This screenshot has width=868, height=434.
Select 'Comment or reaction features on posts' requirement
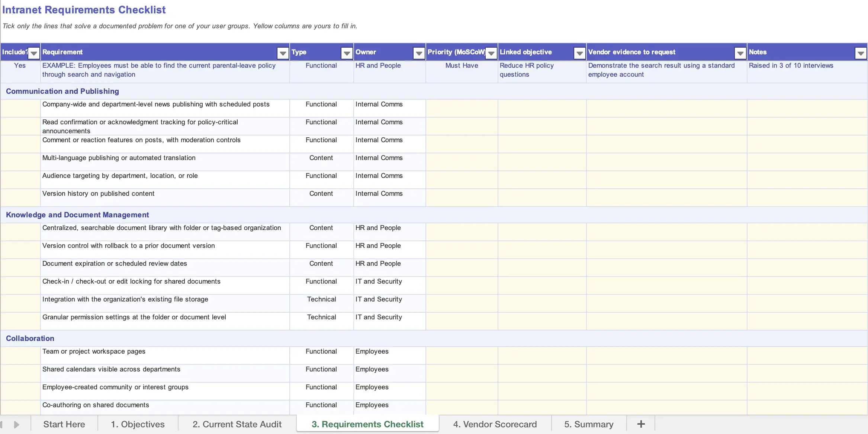pyautogui.click(x=165, y=144)
